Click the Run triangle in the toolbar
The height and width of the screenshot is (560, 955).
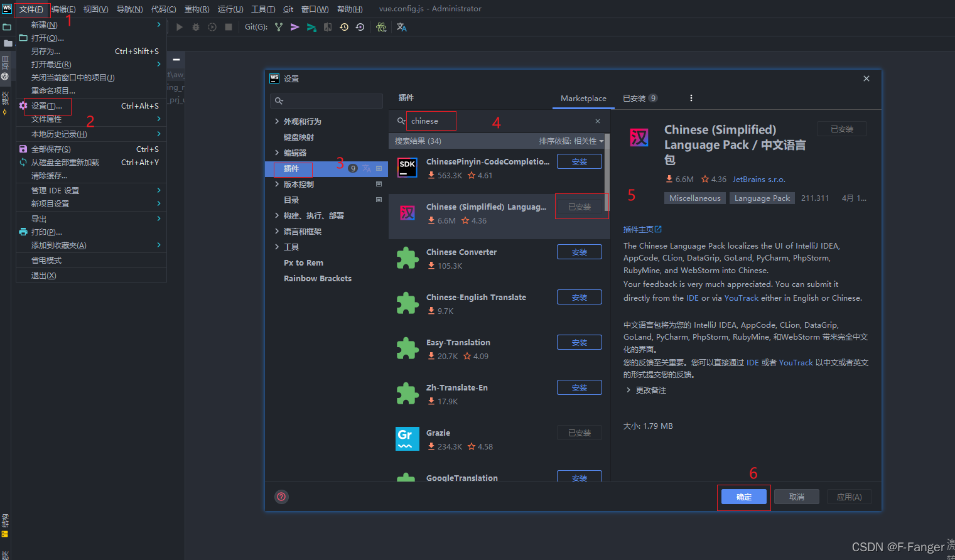[x=180, y=27]
